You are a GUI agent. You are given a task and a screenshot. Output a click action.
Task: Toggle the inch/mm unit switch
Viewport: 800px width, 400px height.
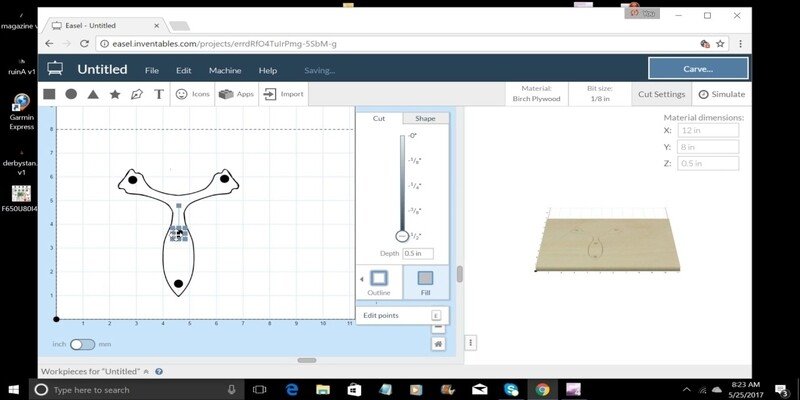point(83,344)
